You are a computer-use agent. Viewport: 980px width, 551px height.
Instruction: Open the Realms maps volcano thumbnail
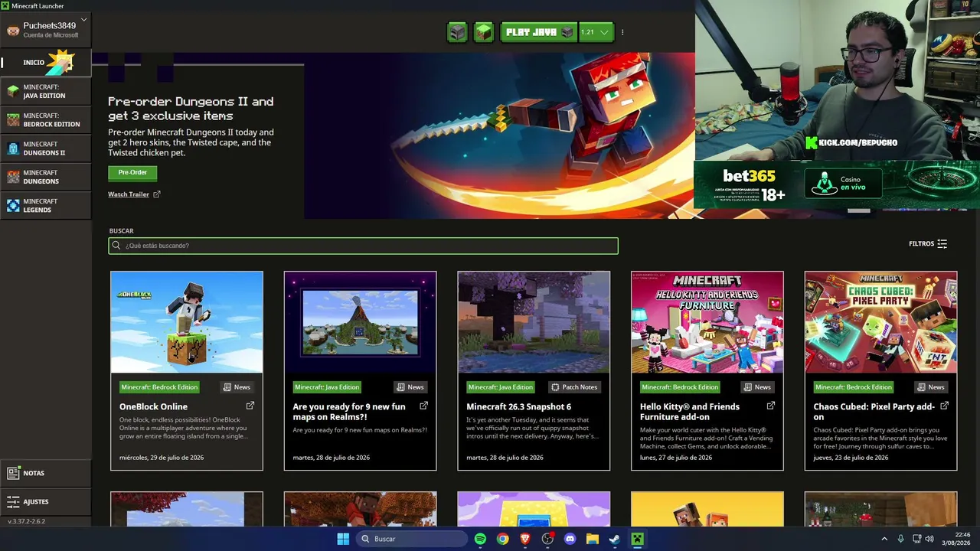click(x=360, y=322)
